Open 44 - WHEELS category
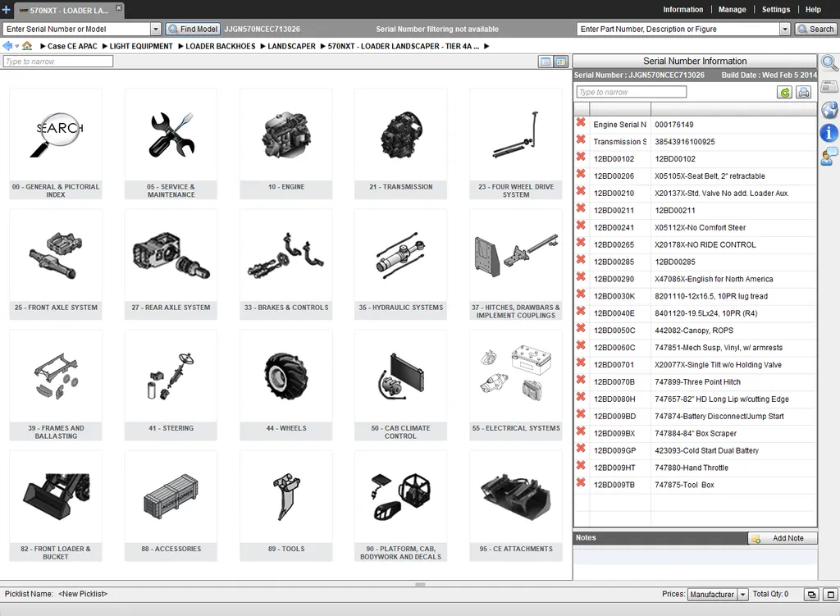Image resolution: width=840 pixels, height=616 pixels. click(286, 386)
